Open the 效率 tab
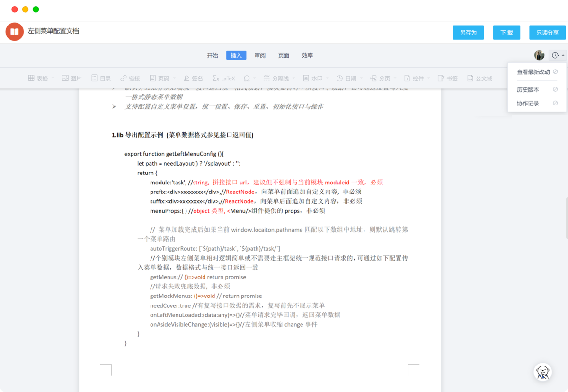Viewport: 568px width, 392px height. (x=307, y=55)
